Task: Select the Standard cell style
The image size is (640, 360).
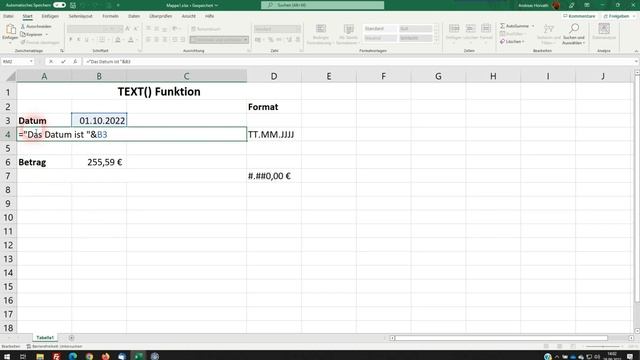Action: [380, 29]
